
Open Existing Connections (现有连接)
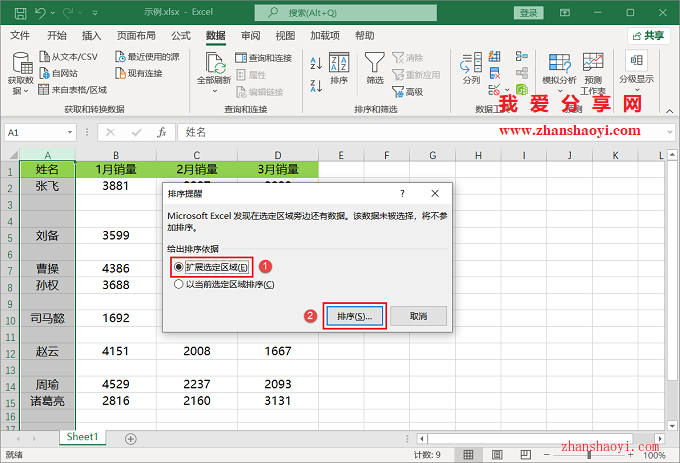pos(139,73)
